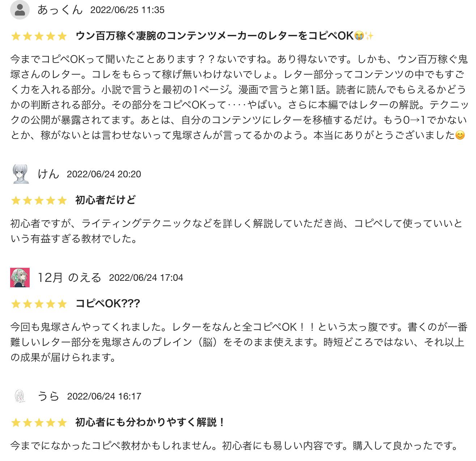Screen dimensions: 476x461
Task: Click star rating beside 初心者だけど title
Action: pyautogui.click(x=39, y=200)
